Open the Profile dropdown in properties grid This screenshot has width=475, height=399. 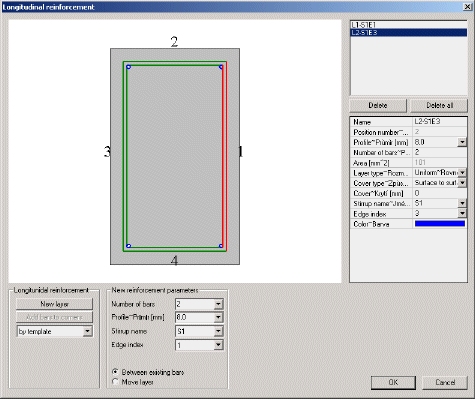click(x=462, y=142)
